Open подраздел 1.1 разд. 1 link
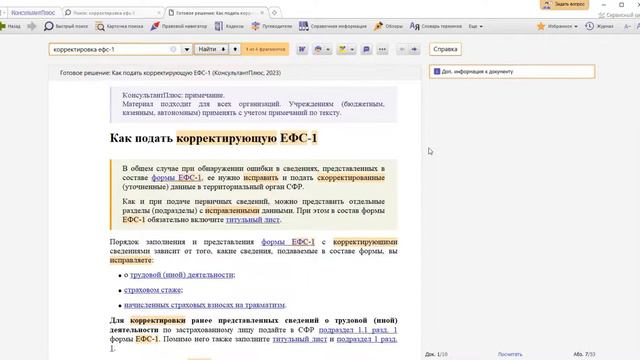Screen dimensions: 640x360 point(358,330)
